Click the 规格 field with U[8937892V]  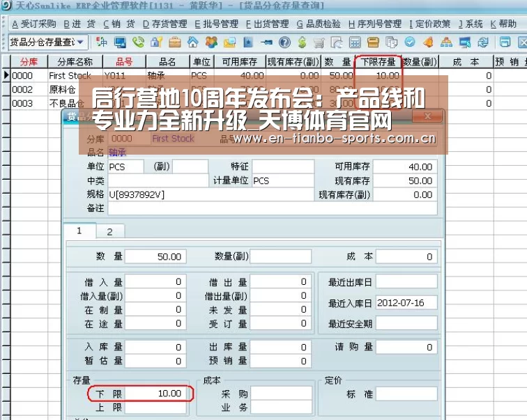click(x=211, y=194)
